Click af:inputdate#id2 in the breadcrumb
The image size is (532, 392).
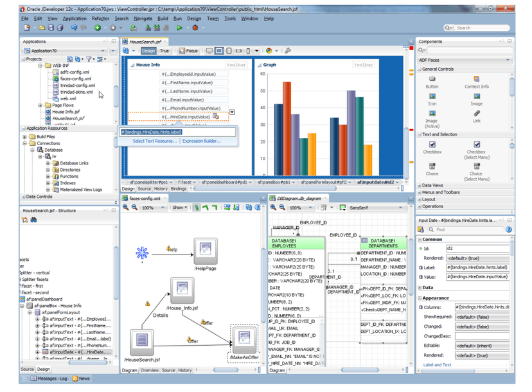pos(375,183)
